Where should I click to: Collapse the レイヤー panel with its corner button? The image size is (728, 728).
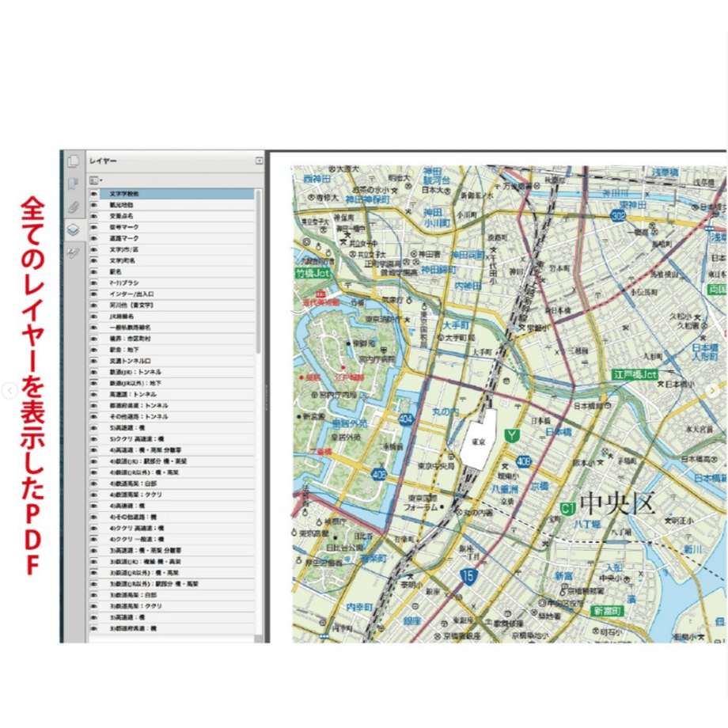(x=259, y=161)
